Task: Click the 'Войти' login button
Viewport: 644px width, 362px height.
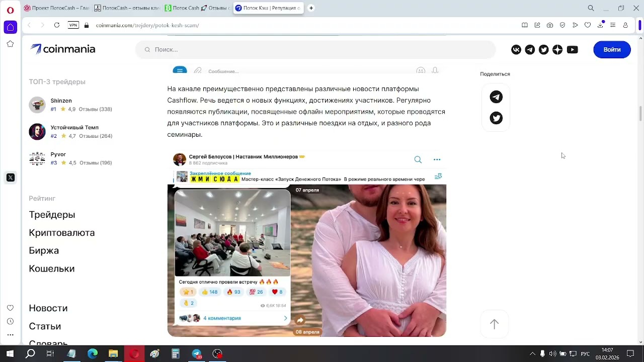Action: (612, 49)
